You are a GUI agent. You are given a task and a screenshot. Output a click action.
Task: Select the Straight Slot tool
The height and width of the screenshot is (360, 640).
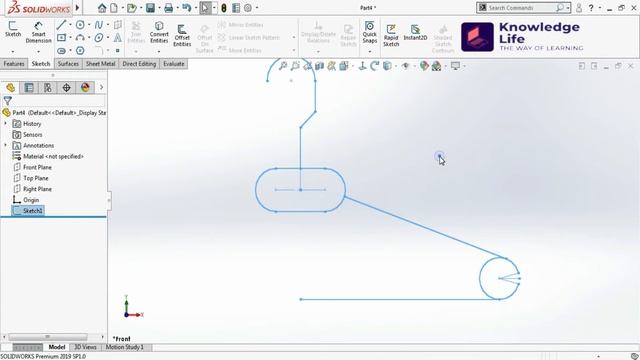pos(61,51)
